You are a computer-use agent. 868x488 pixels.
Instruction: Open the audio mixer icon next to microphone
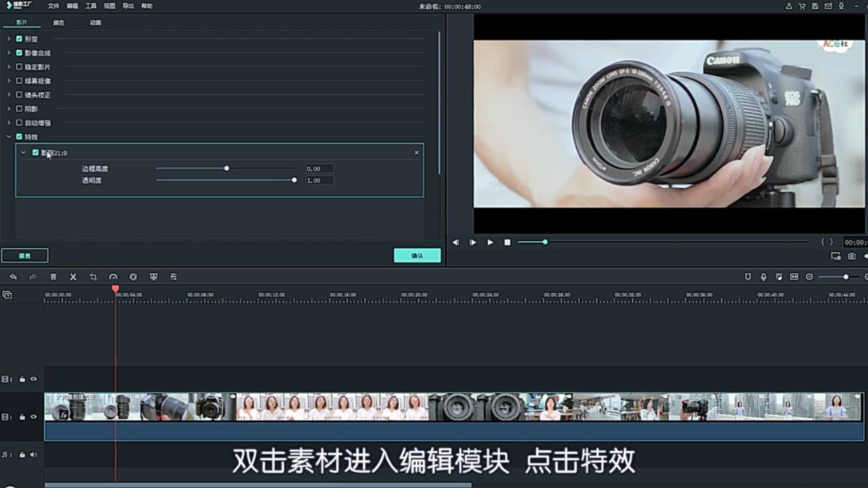point(778,277)
